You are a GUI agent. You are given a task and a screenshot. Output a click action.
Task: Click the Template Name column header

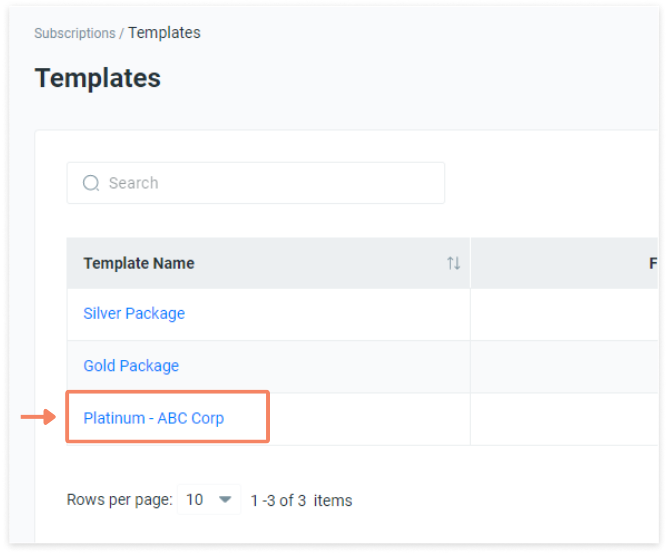point(268,263)
